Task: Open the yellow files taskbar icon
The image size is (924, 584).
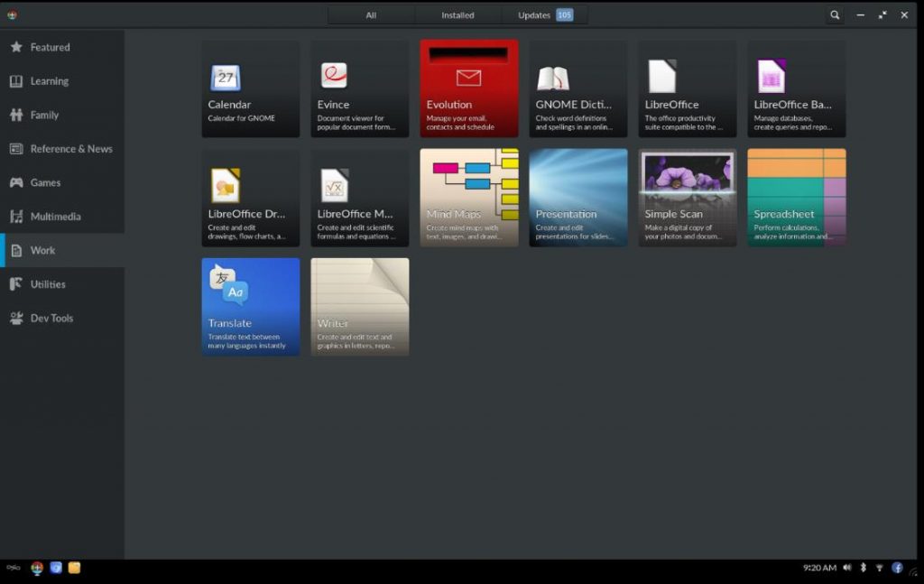Action: tap(74, 568)
